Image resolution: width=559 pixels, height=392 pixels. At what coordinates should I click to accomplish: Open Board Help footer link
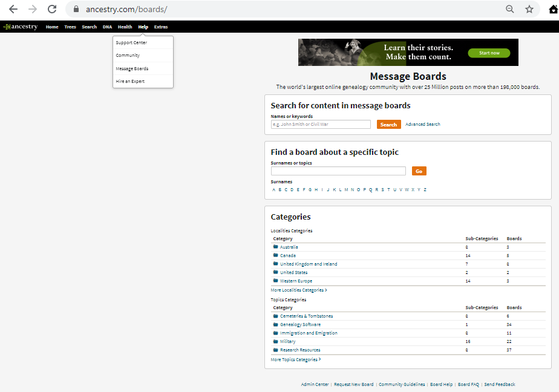click(442, 385)
